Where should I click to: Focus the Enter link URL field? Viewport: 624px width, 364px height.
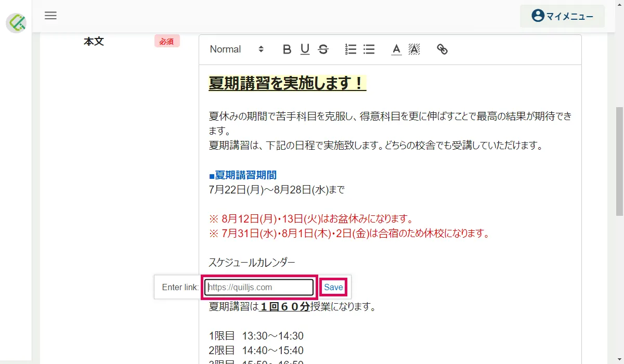pyautogui.click(x=259, y=287)
